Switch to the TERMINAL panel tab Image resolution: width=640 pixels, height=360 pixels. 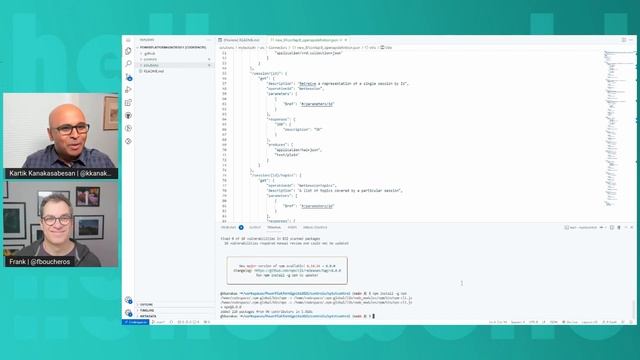tap(274, 227)
